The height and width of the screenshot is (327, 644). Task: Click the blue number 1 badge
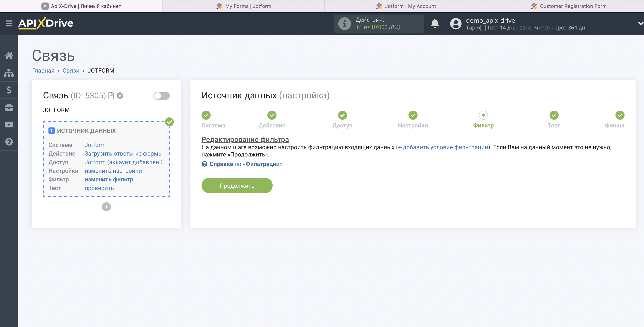point(51,131)
